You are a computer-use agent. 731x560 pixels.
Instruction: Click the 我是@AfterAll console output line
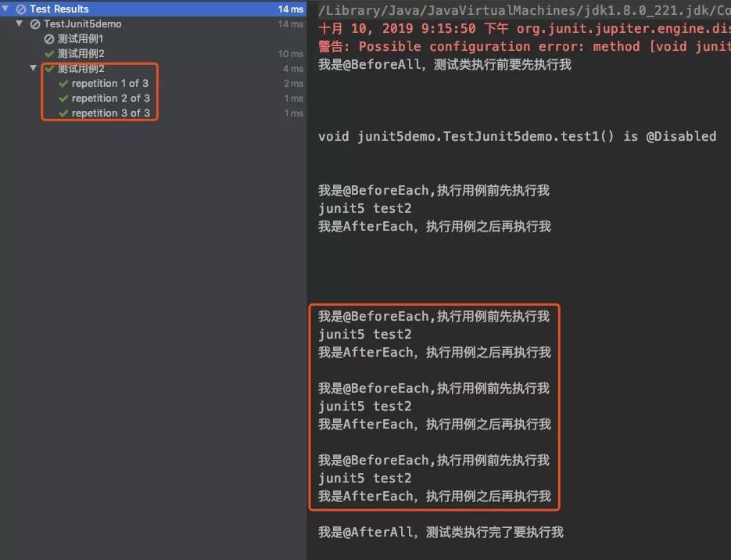441,532
